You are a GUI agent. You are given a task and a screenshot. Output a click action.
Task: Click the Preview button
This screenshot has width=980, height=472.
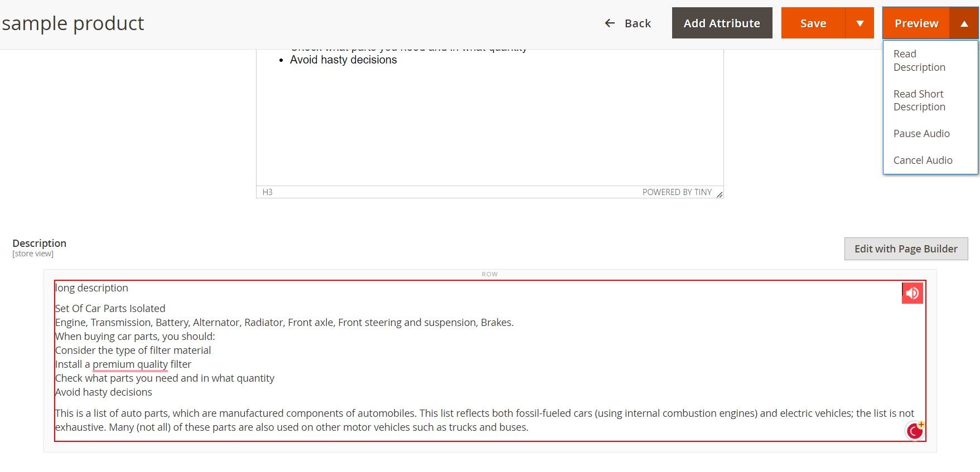point(916,23)
